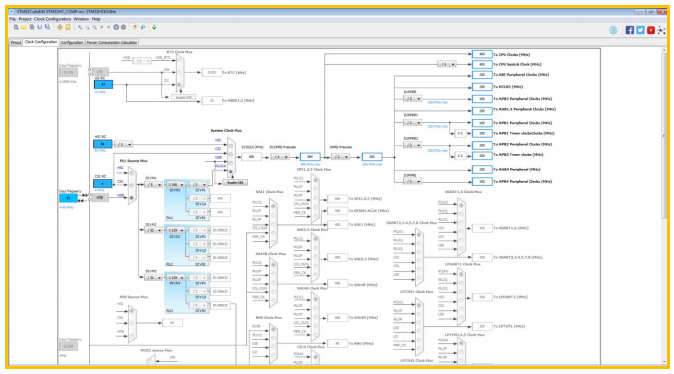Select PLLCLK in System Clock Mux
Screen dimensions: 674x374
click(231, 171)
